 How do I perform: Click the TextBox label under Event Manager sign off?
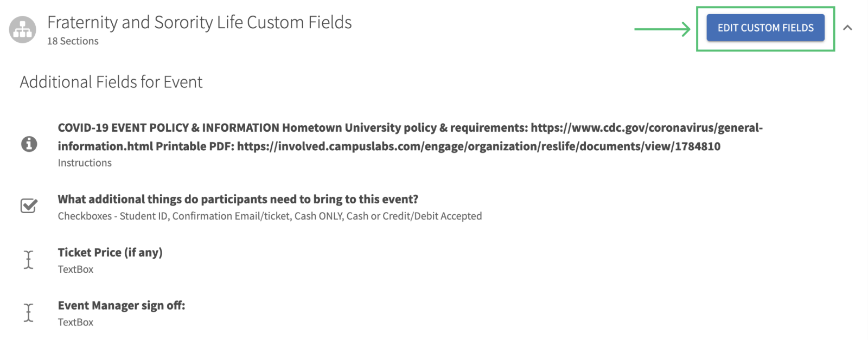75,322
